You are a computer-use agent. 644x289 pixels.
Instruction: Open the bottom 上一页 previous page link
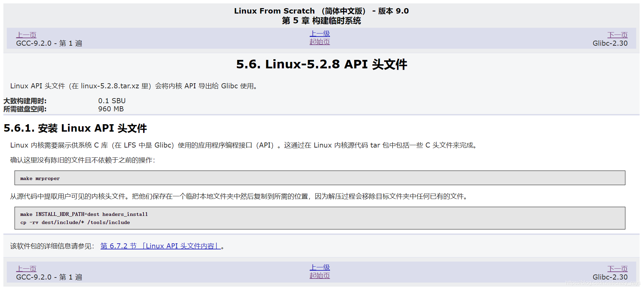(26, 269)
